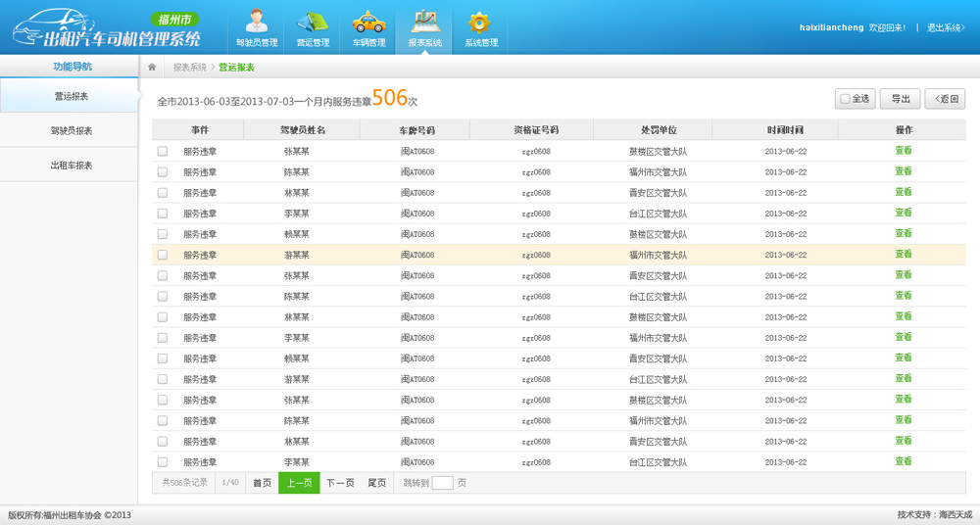The width and height of the screenshot is (980, 525).
Task: Tick the highlighted 游某某 row checkbox
Action: [163, 255]
